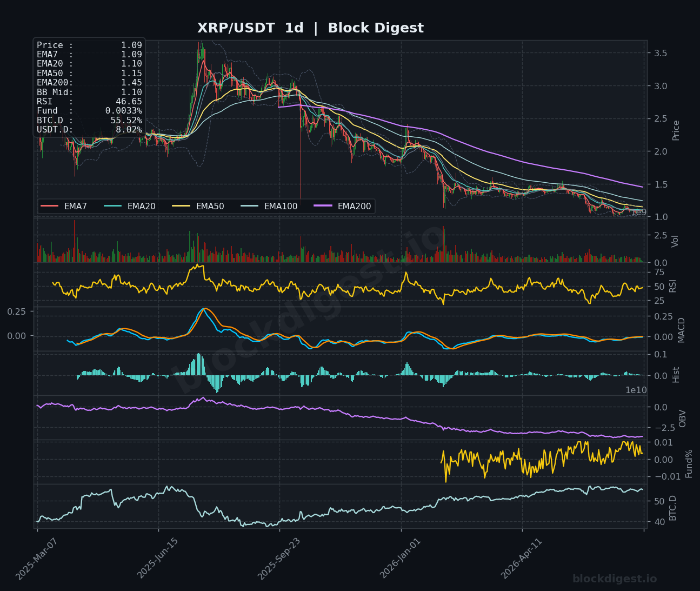Click the 1e10 OBV scale label

point(636,390)
